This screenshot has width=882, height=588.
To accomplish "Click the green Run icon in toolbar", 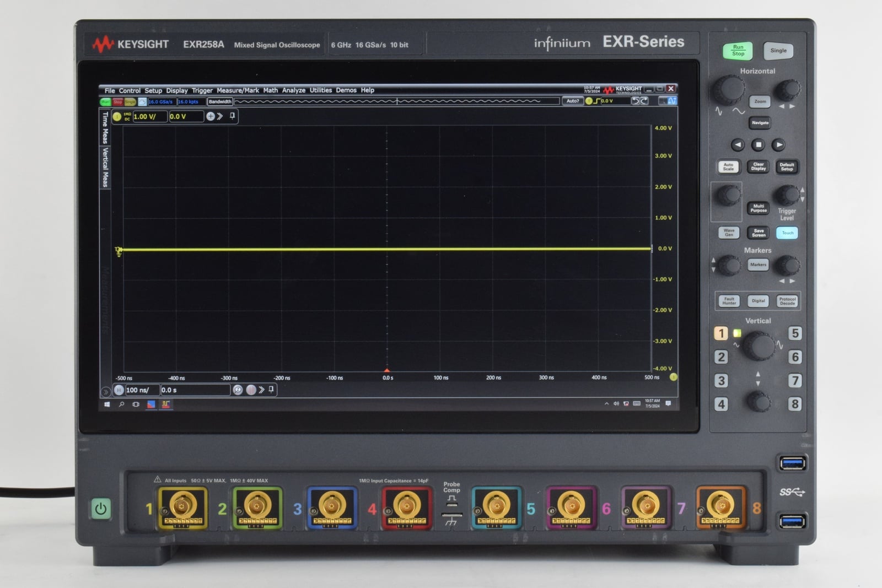I will (x=105, y=102).
